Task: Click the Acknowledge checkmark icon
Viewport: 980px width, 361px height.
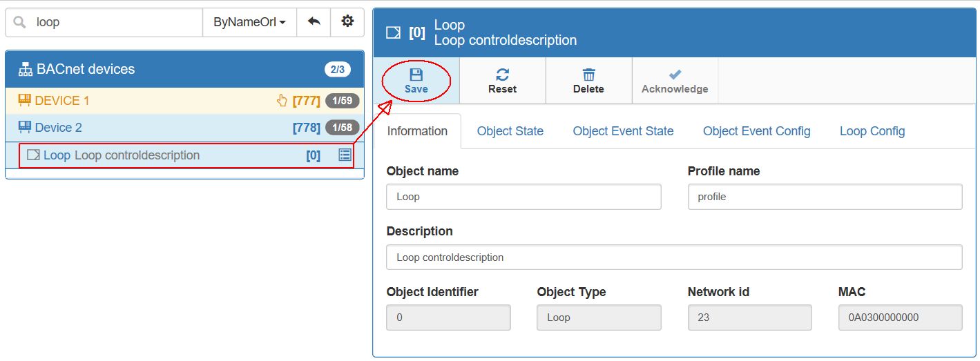Action: (x=675, y=75)
